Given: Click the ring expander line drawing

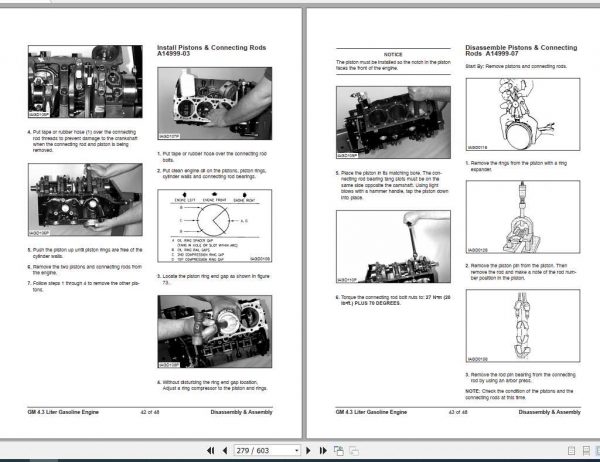Looking at the screenshot, I should tap(523, 114).
